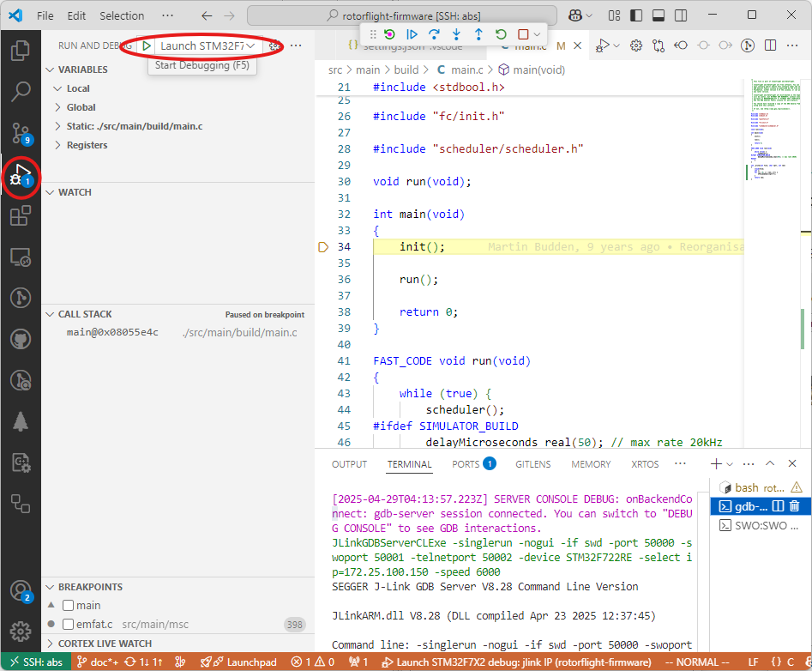
Task: Open the File menu
Action: coord(45,15)
